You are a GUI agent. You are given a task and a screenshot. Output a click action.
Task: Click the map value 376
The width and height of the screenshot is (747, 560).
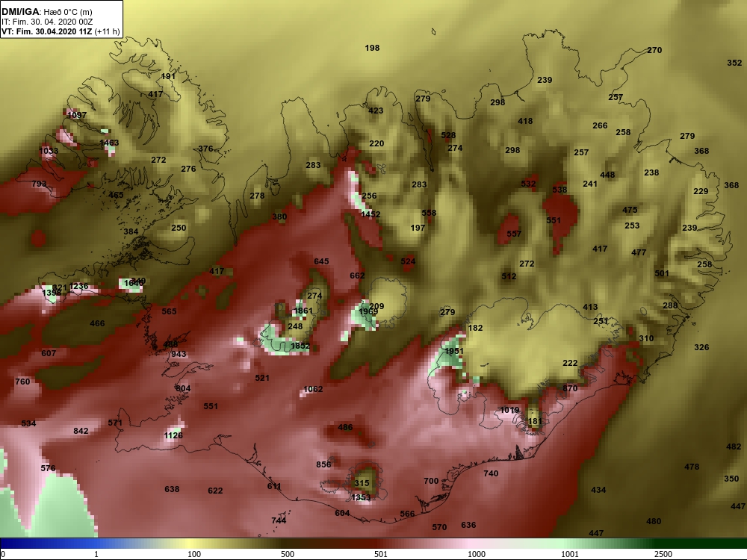[205, 149]
